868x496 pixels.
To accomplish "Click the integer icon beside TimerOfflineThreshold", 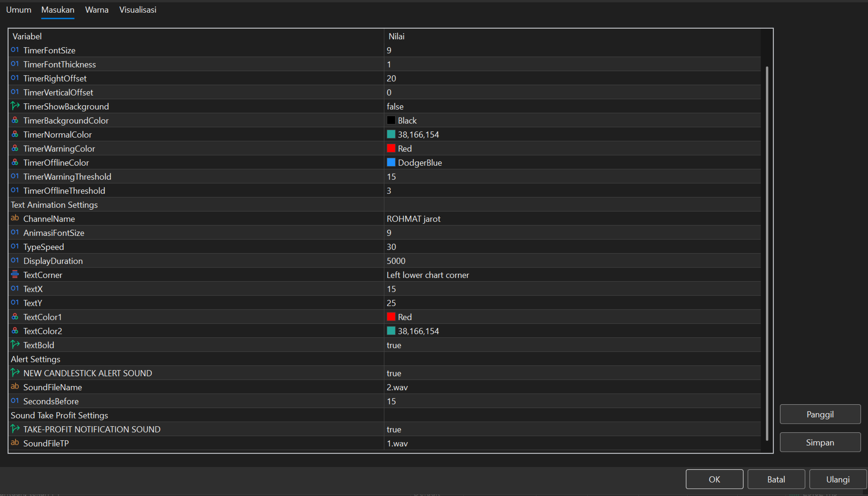I will coord(15,190).
